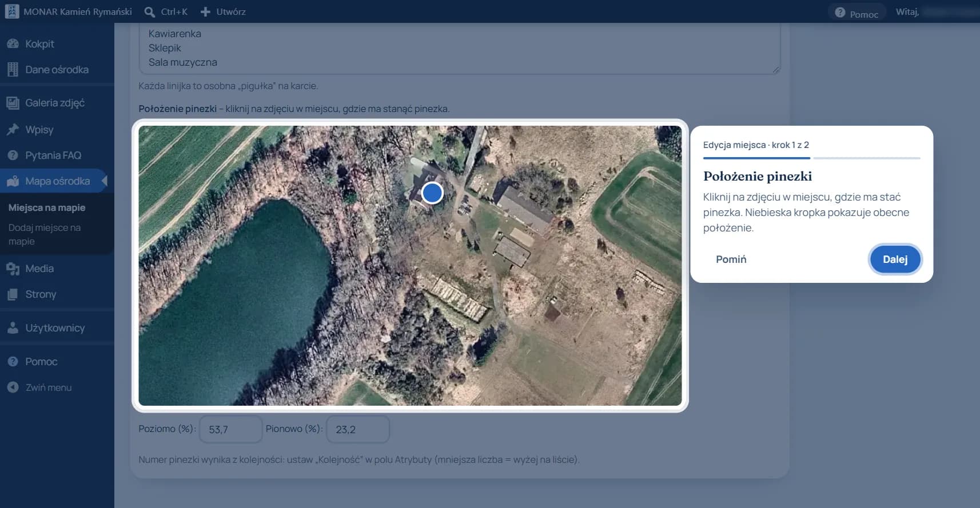Click the Dalej button in tour popup
Viewport: 980px width, 508px height.
[895, 259]
